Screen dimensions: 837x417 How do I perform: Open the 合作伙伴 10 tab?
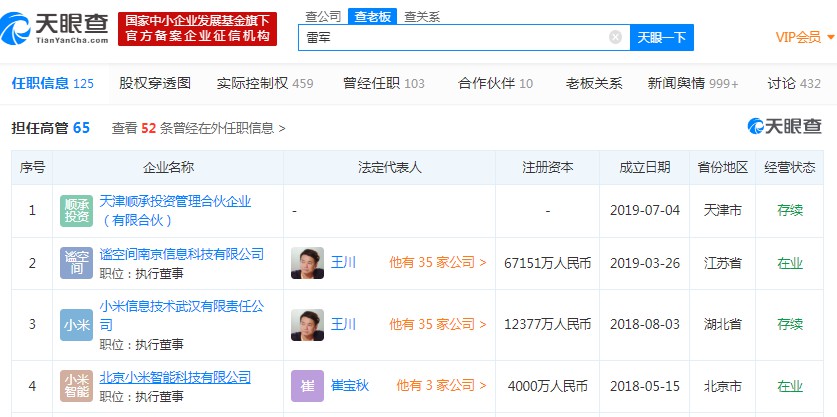[495, 83]
